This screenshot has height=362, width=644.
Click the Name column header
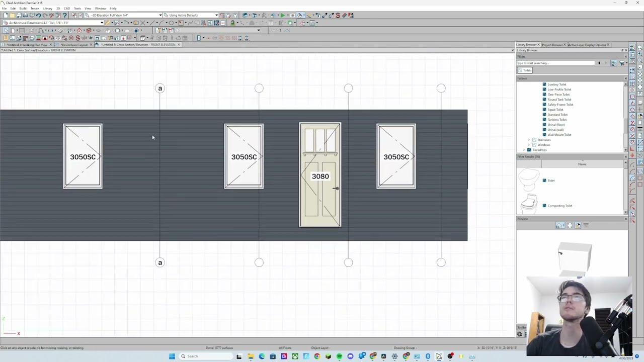tap(582, 164)
